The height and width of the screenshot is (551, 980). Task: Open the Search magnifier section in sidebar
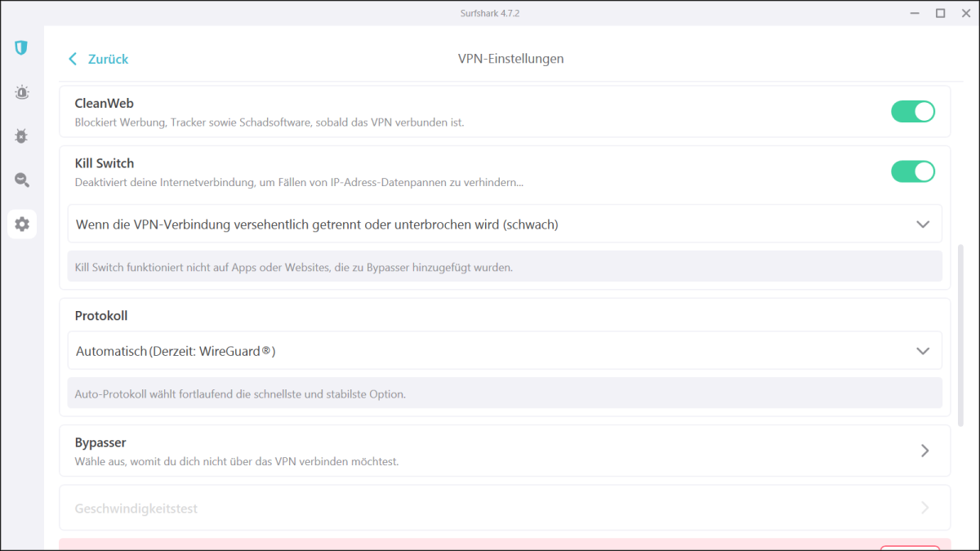[21, 180]
